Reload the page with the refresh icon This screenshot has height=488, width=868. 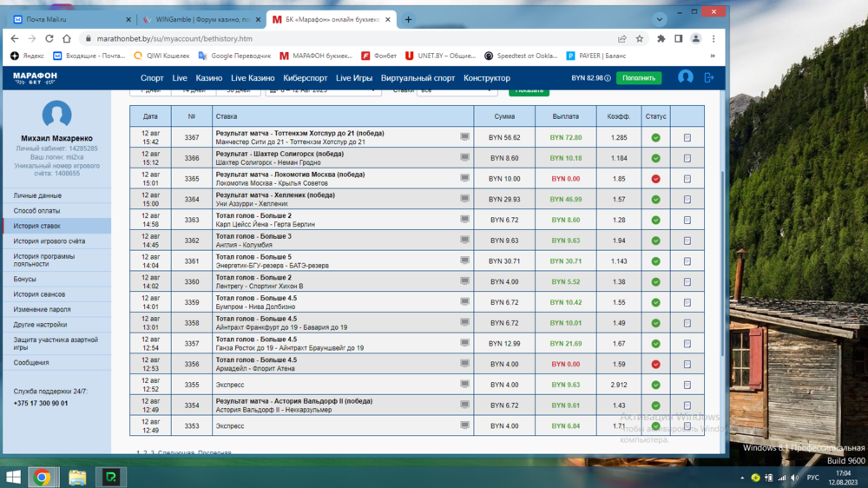tap(49, 38)
